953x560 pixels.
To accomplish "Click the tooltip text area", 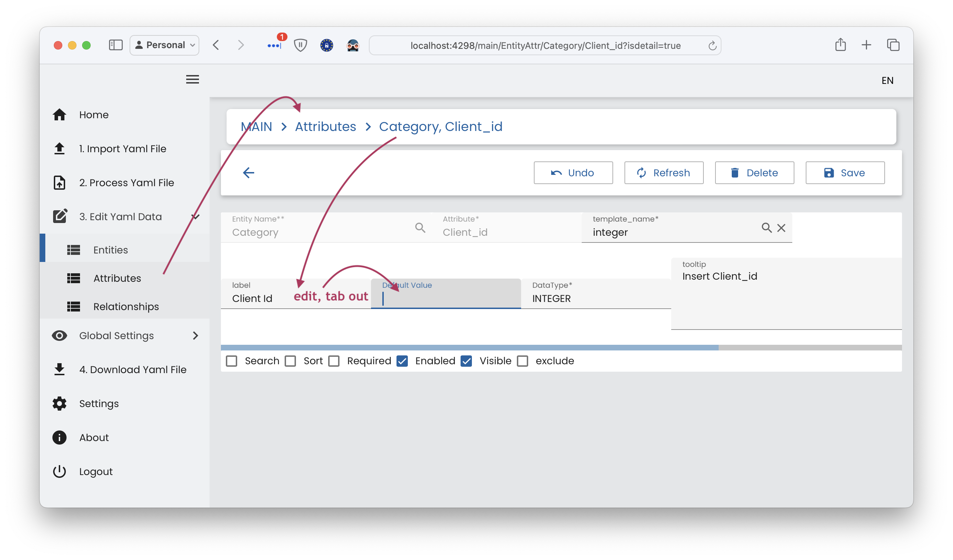I will pyautogui.click(x=787, y=294).
